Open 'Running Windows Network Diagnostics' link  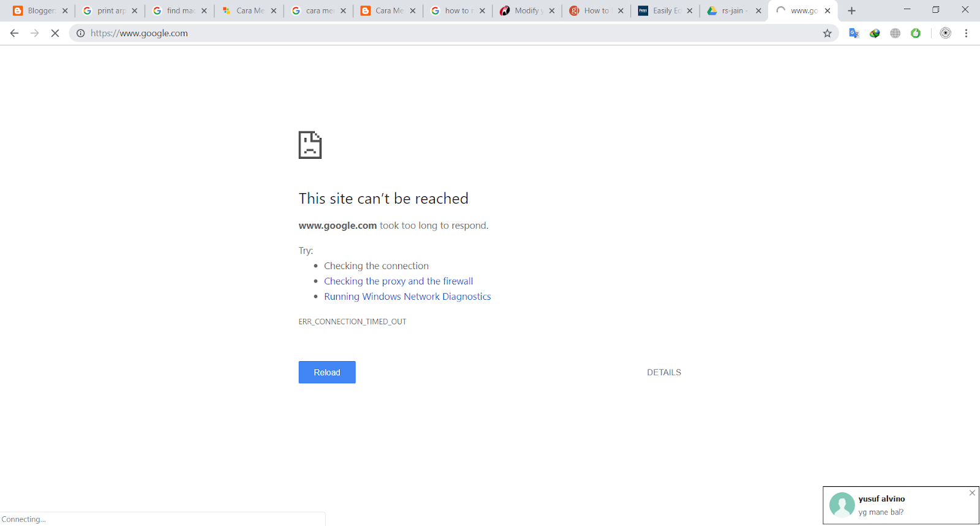click(x=407, y=296)
